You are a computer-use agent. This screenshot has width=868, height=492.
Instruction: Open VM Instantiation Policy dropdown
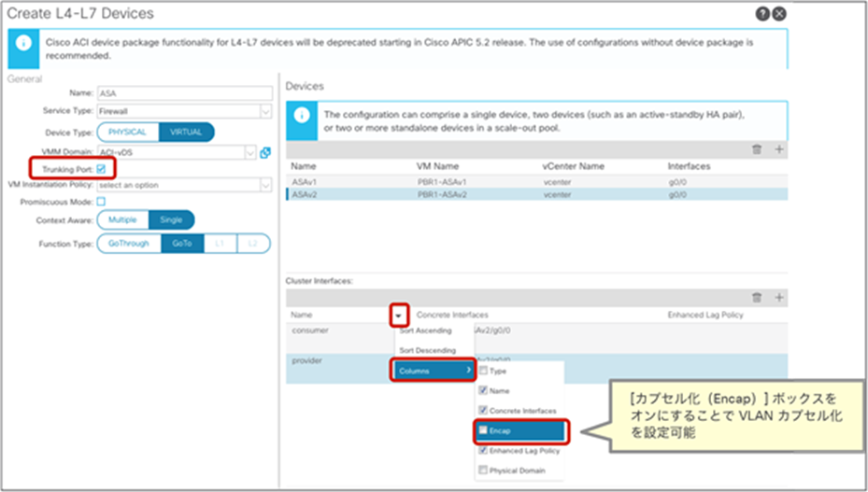[x=265, y=185]
